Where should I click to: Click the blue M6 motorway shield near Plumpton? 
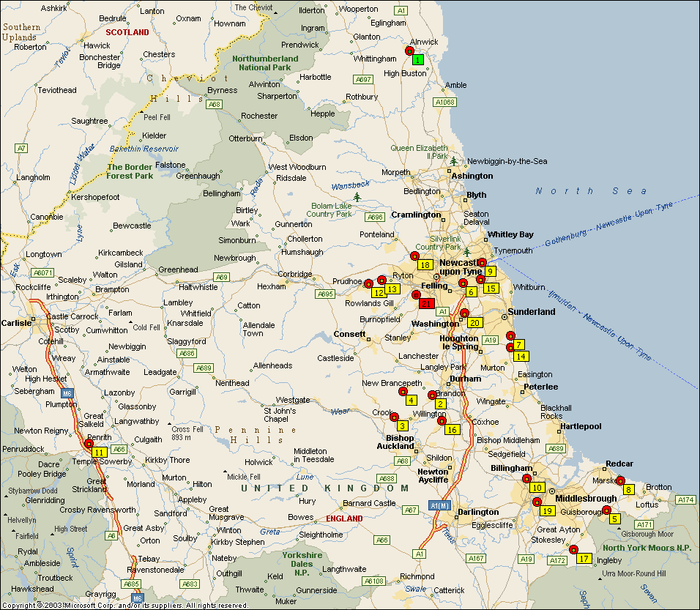(67, 393)
